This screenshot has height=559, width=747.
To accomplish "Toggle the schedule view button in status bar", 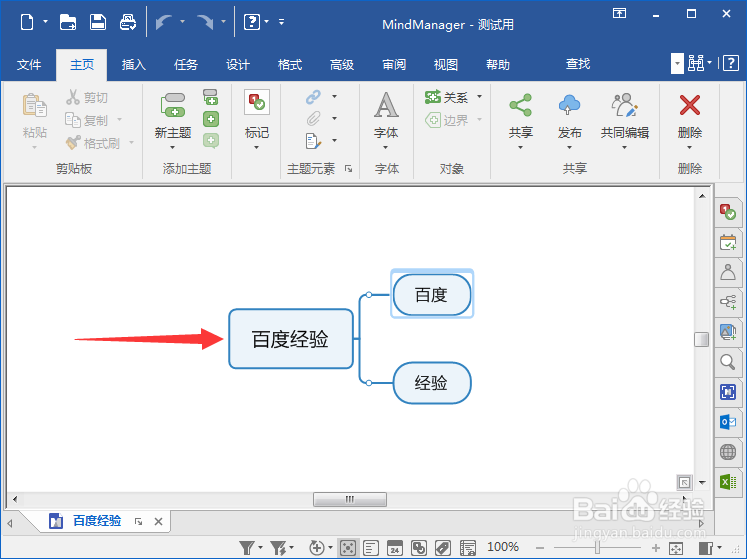I will tap(394, 548).
